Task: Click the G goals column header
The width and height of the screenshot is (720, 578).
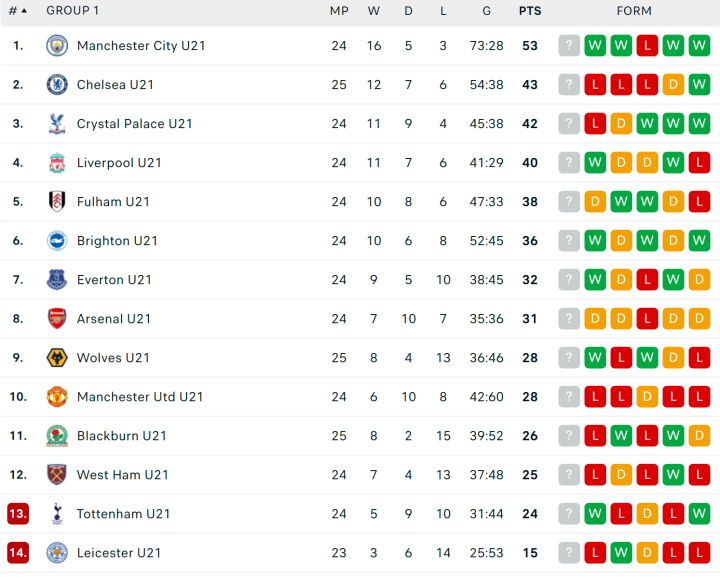Action: coord(486,11)
